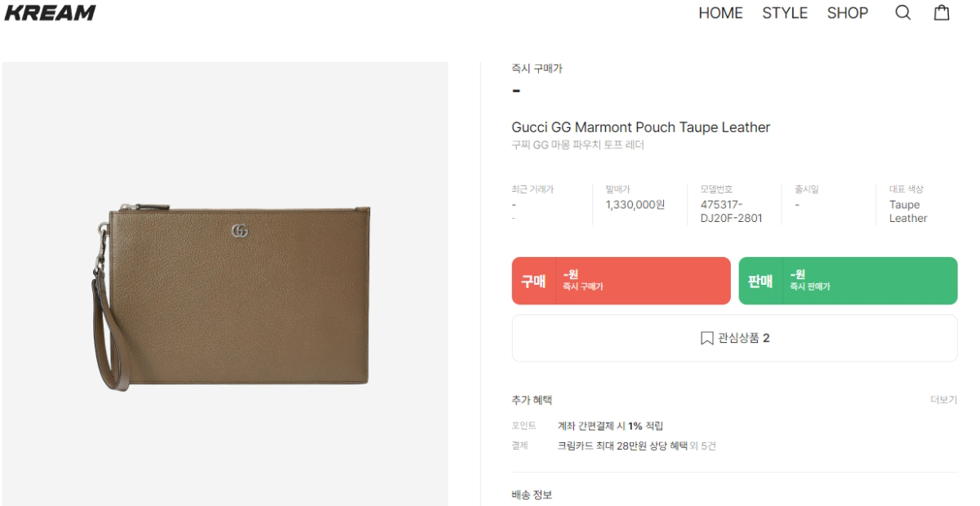Viewport: 980px width, 506px height.
Task: Click the Taupe Leather color value
Action: [x=907, y=211]
